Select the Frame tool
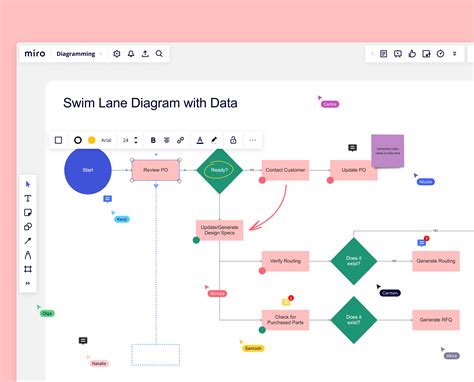The width and height of the screenshot is (474, 382). (28, 269)
